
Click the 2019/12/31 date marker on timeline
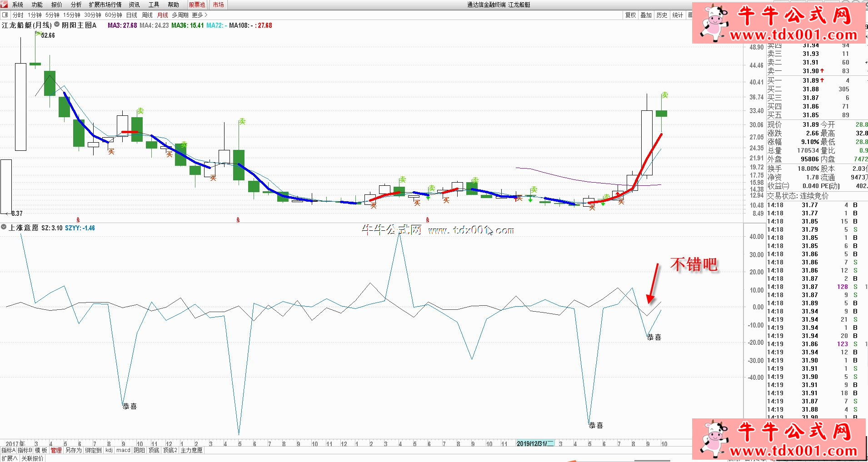(535, 443)
